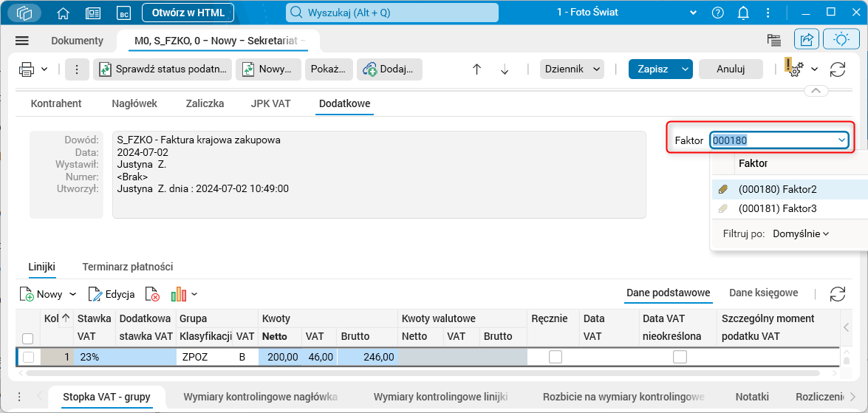Expand the printer options arrow
Viewport: 868px width, 413px height.
[x=44, y=69]
